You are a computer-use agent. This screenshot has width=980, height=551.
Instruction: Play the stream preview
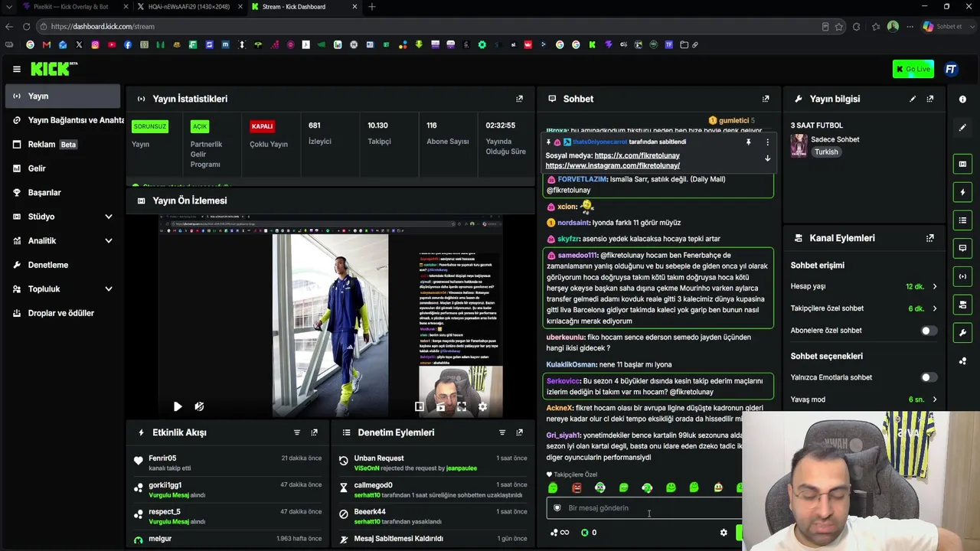pos(178,407)
